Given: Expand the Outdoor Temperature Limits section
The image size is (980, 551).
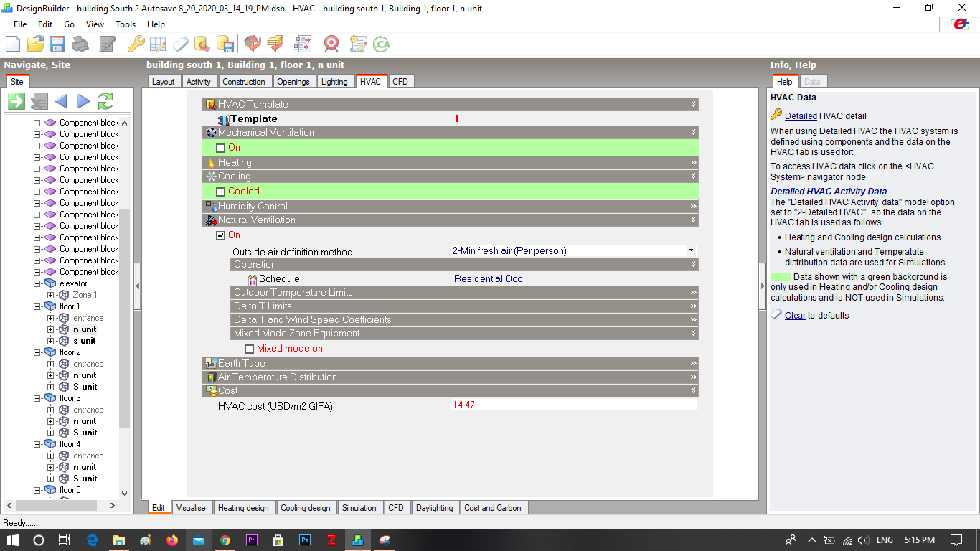Looking at the screenshot, I should 464,293.
